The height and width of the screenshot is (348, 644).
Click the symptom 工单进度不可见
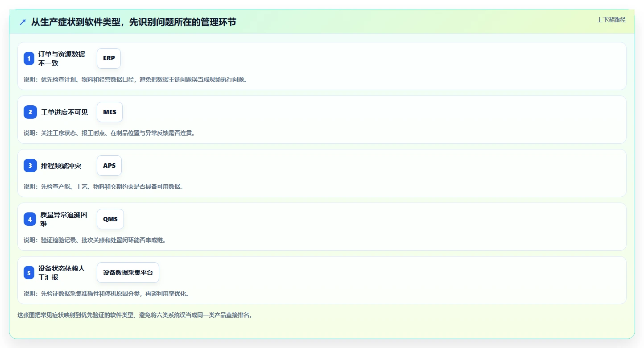(x=65, y=112)
